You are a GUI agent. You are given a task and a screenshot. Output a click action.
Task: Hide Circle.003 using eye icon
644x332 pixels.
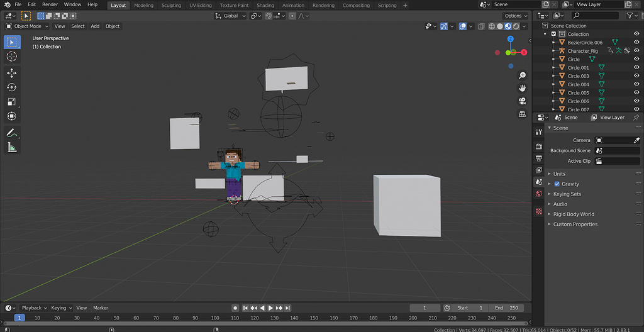click(x=636, y=76)
